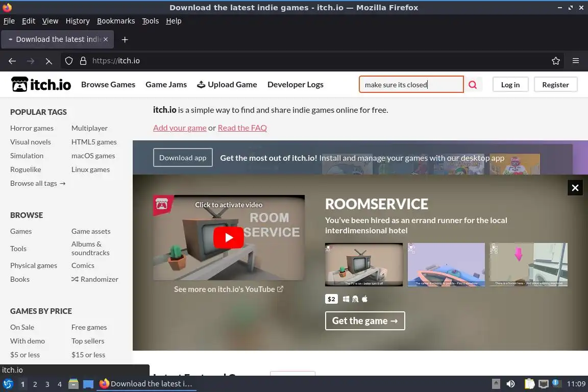This screenshot has width=588, height=392.
Task: Click the Log in button
Action: [x=510, y=85]
